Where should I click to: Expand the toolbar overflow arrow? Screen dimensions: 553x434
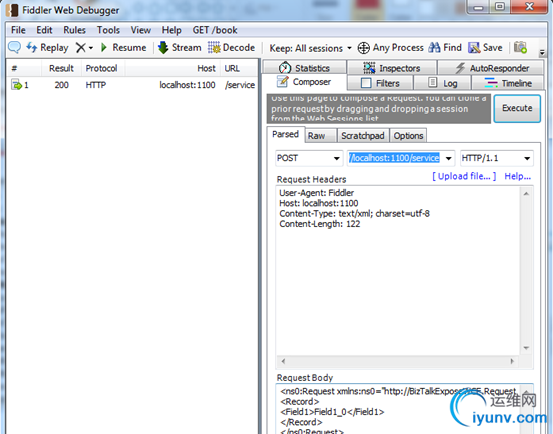(x=542, y=53)
